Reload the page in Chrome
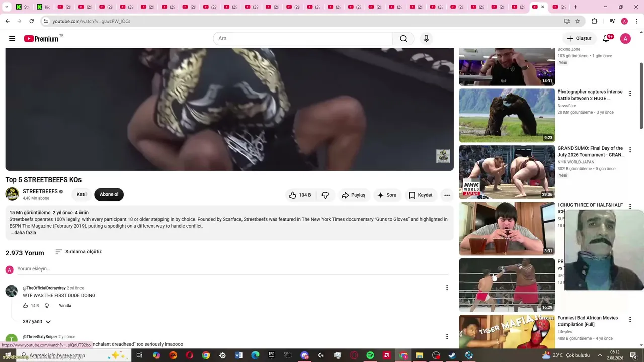 tap(31, 21)
